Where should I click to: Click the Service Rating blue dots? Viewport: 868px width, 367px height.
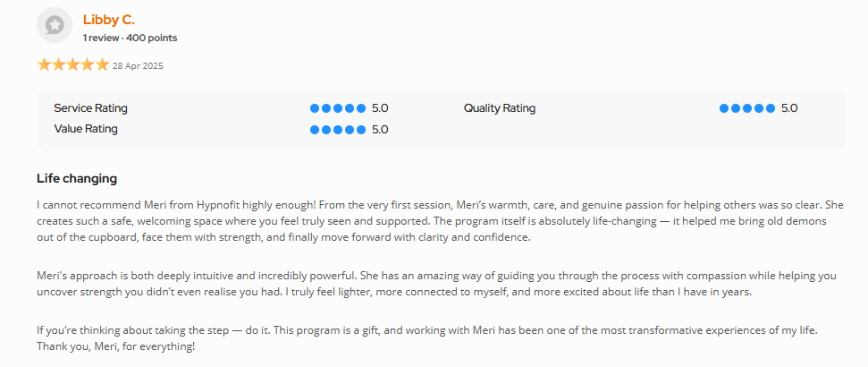coord(338,108)
